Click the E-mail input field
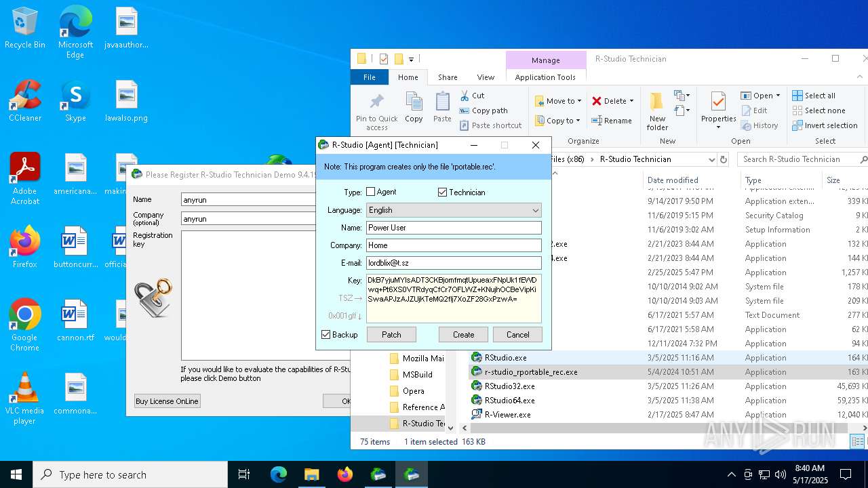The height and width of the screenshot is (488, 868). point(454,263)
